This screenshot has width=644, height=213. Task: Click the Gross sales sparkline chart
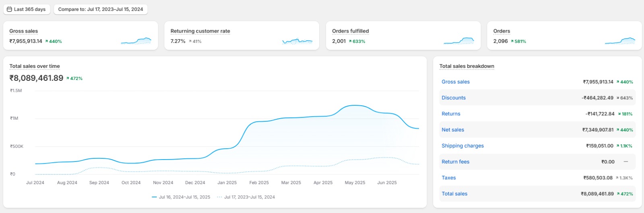136,41
